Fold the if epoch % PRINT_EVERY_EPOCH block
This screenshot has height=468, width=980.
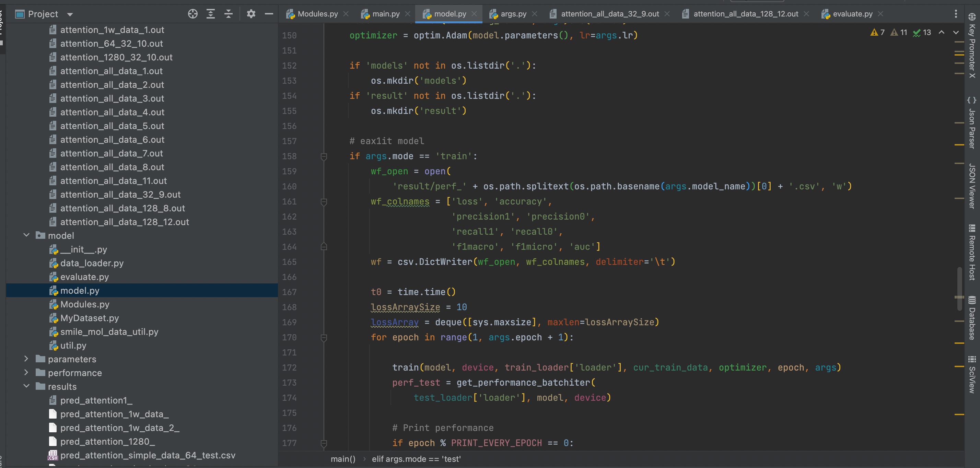pyautogui.click(x=324, y=443)
